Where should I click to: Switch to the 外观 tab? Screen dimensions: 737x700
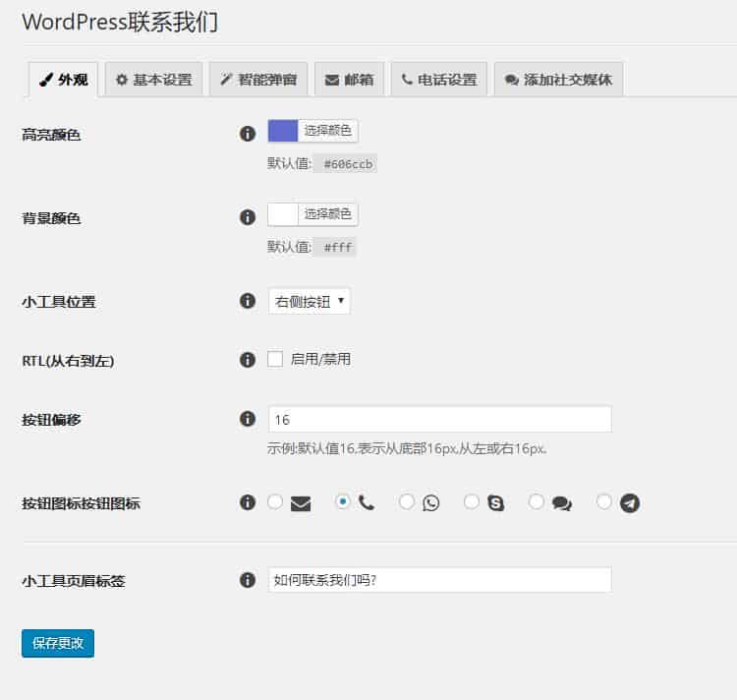pyautogui.click(x=64, y=80)
